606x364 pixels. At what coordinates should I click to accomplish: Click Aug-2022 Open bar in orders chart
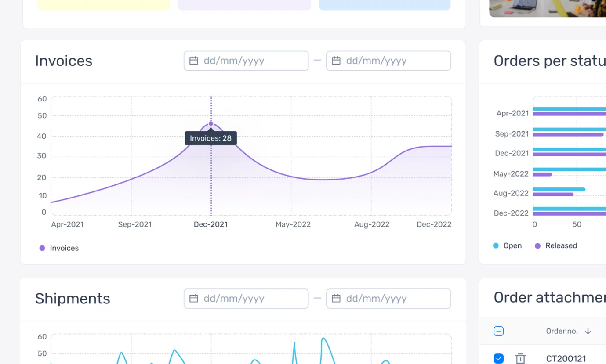pyautogui.click(x=559, y=190)
